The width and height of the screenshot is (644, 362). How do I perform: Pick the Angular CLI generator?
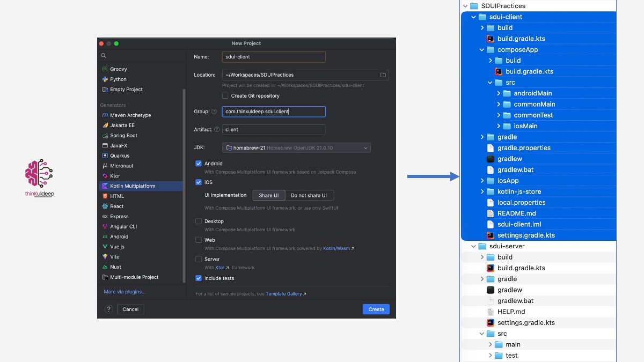[123, 227]
